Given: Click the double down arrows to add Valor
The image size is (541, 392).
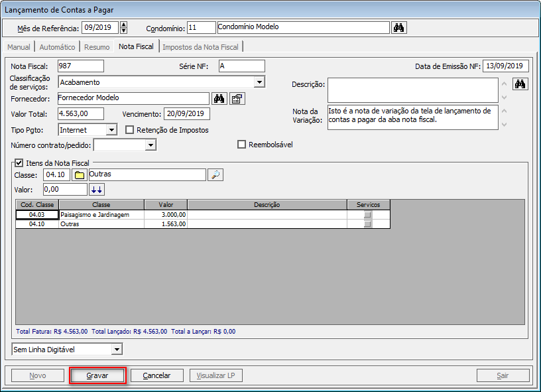Looking at the screenshot, I should coord(97,190).
